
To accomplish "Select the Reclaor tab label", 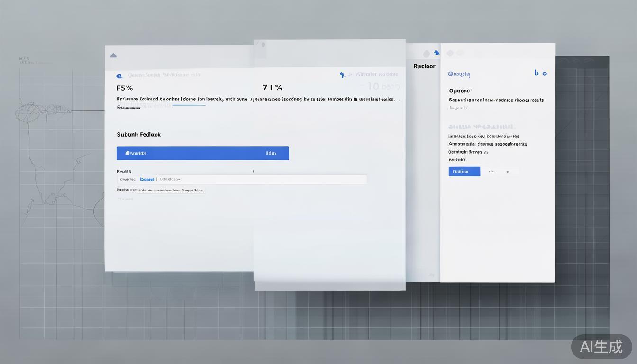I will tap(424, 66).
